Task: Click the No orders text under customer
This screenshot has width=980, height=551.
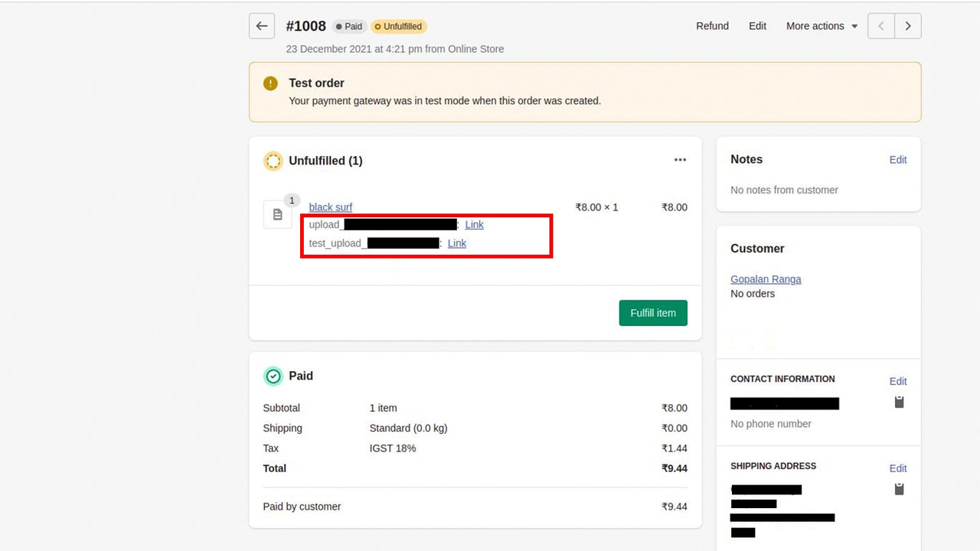Action: coord(753,294)
